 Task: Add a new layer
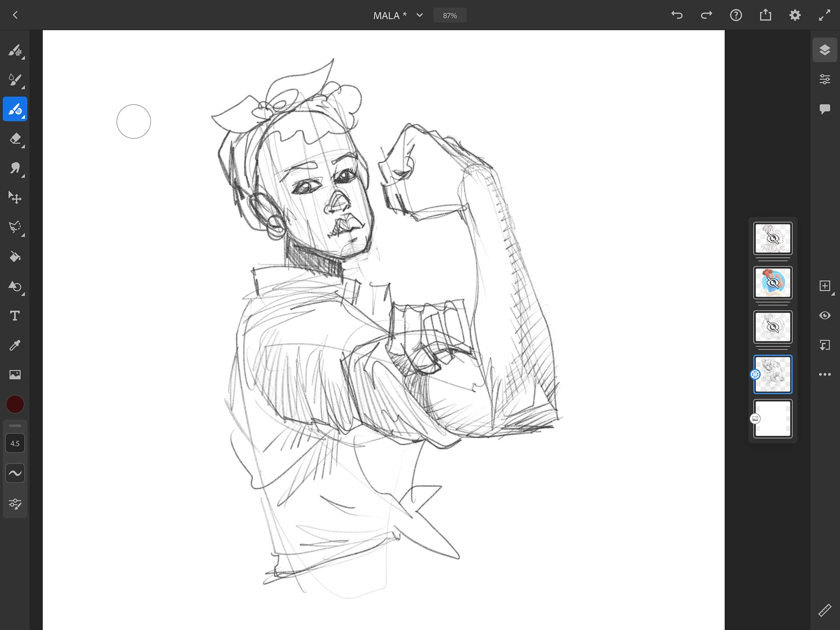click(x=825, y=286)
